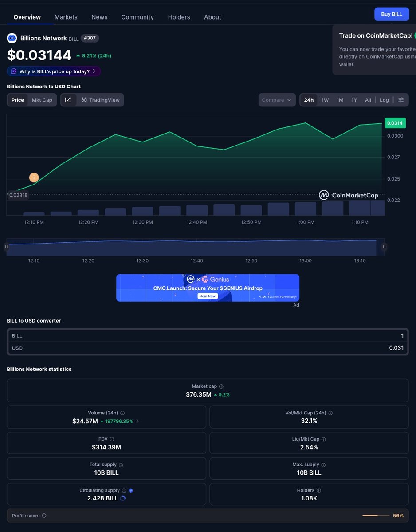The image size is (416, 532).
Task: Click the Volume (24h) info icon
Action: click(x=122, y=413)
